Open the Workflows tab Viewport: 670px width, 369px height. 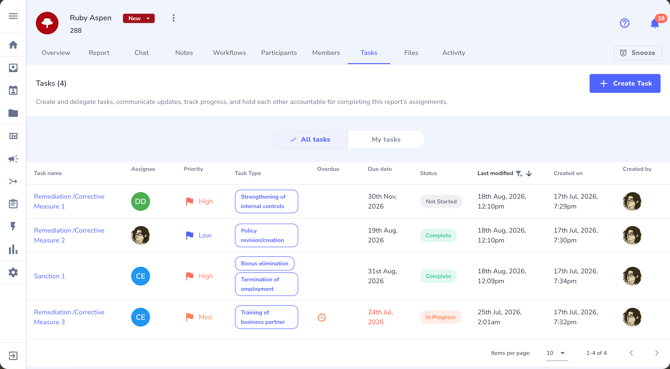click(229, 53)
